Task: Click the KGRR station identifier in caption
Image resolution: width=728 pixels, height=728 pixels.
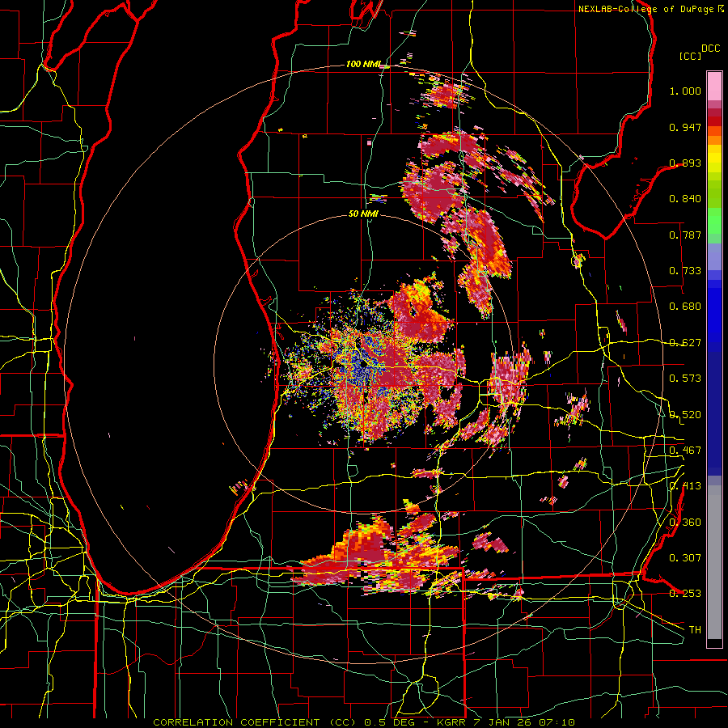Action: tap(451, 722)
